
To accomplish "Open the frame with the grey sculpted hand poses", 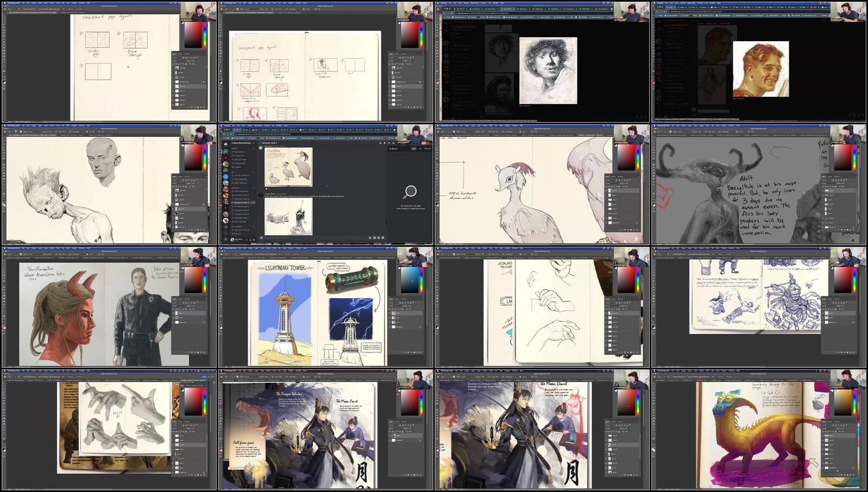I will tap(109, 430).
